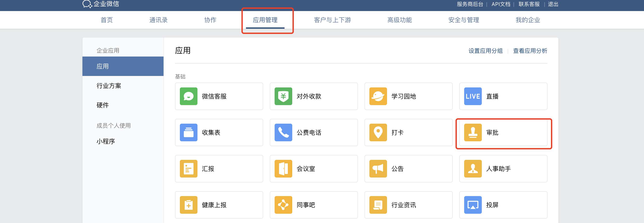Open the 微信客服 app label
Viewport: 644px width, 223px height.
click(x=214, y=96)
